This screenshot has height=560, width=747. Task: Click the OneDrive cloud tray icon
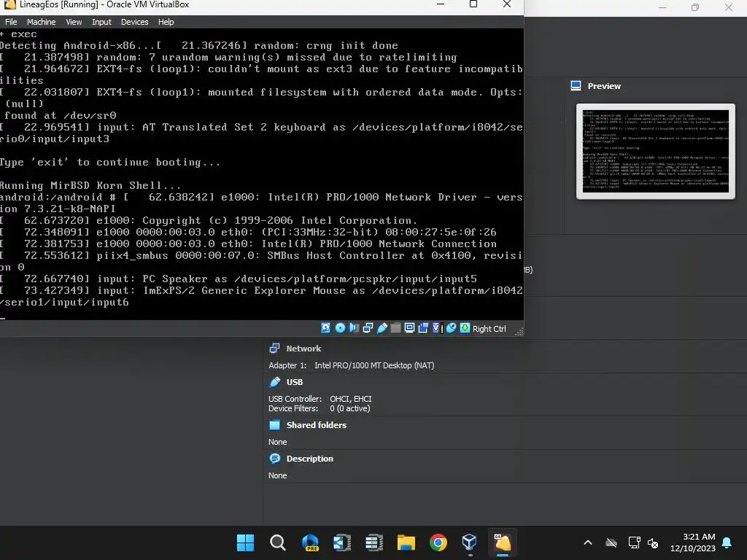[x=611, y=542]
